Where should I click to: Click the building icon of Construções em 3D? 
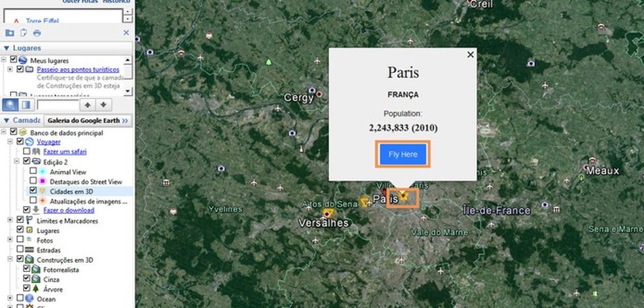[29, 260]
